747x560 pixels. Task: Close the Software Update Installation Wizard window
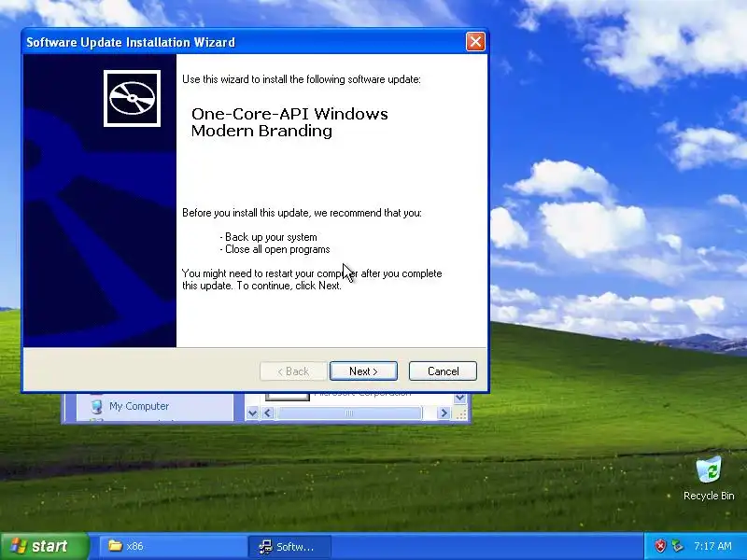click(x=475, y=42)
